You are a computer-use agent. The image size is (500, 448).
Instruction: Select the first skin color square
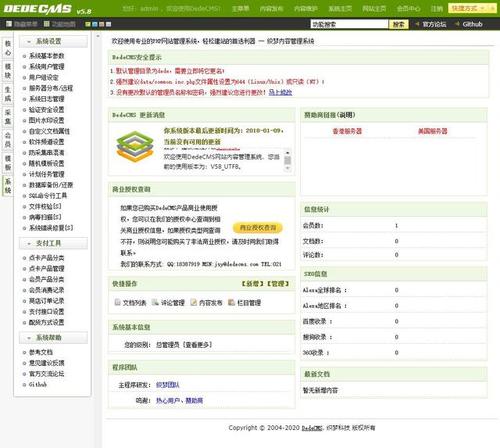pos(88,24)
